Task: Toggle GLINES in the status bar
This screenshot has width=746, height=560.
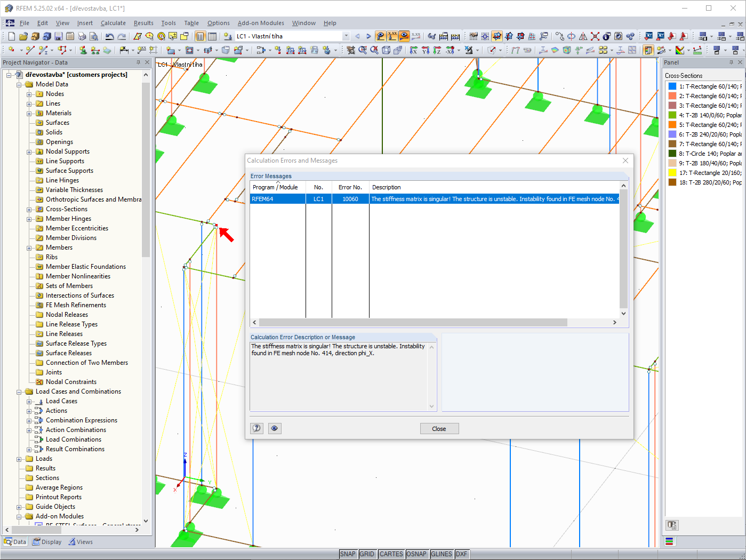Action: pyautogui.click(x=442, y=554)
